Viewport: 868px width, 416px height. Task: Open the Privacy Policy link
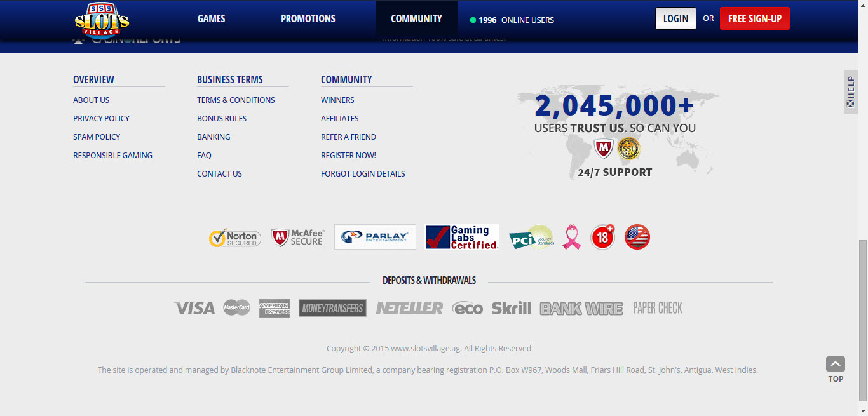pos(101,119)
